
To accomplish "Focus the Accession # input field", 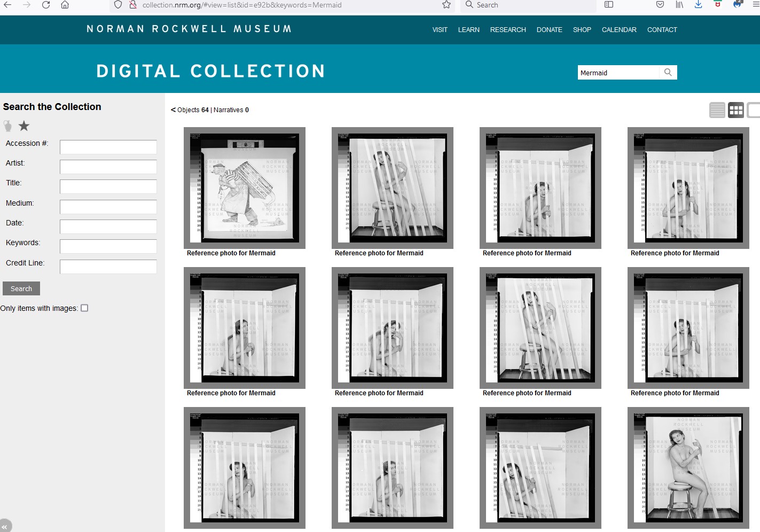I will (108, 147).
